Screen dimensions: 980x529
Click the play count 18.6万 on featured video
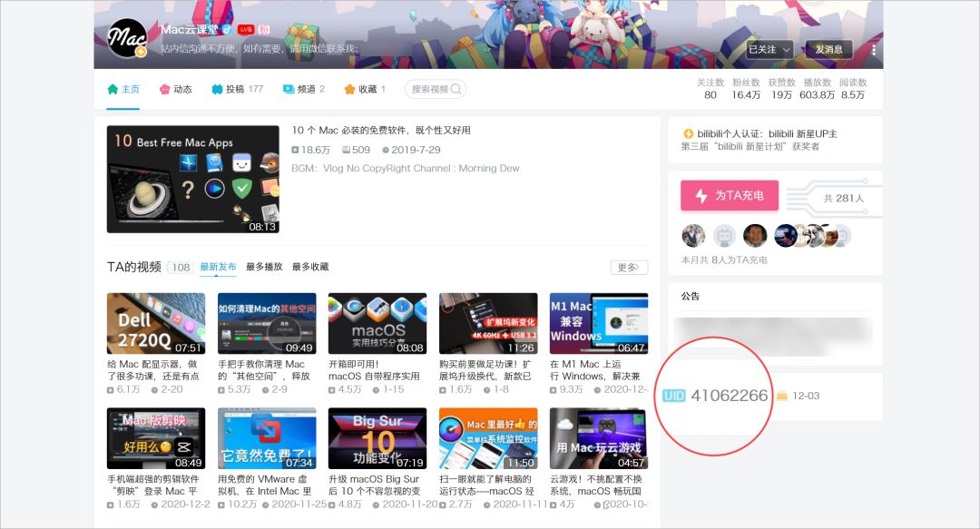[310, 150]
